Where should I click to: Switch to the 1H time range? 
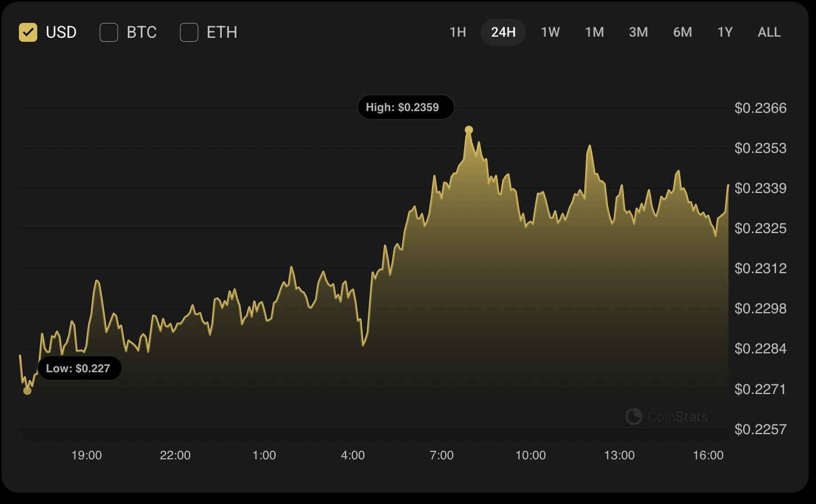(x=458, y=33)
